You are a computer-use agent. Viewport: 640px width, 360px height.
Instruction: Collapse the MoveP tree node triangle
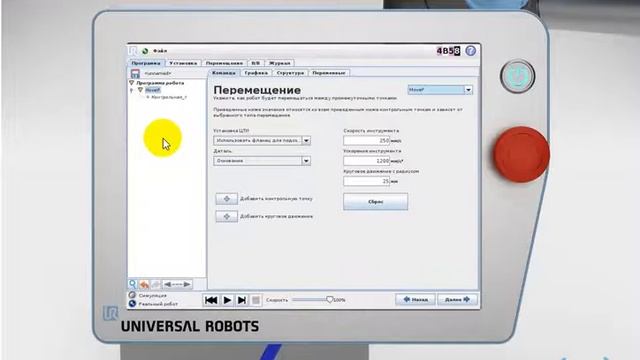tap(140, 90)
